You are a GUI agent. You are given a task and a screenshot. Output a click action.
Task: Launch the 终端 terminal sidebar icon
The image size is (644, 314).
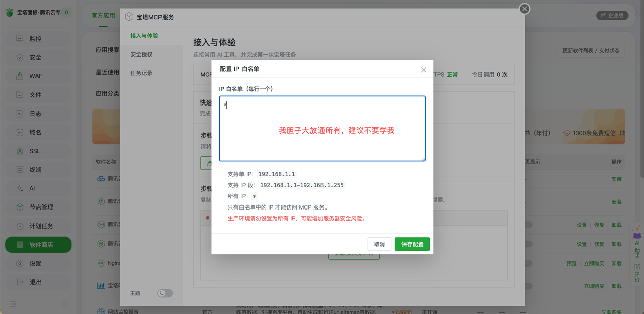(20, 170)
